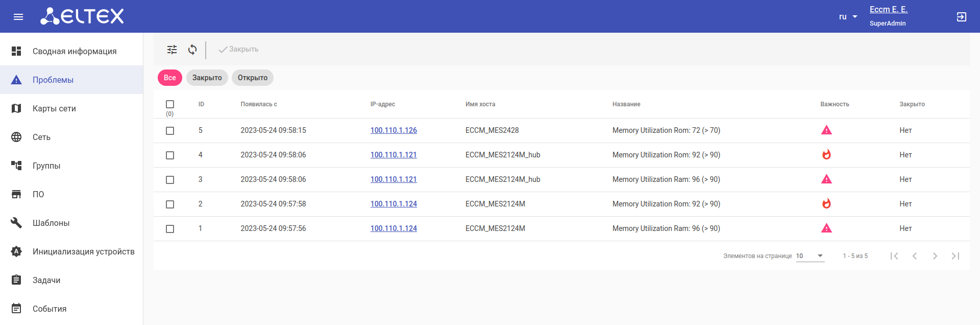Select the Открыто filter chip
980x325 pixels.
(x=253, y=78)
